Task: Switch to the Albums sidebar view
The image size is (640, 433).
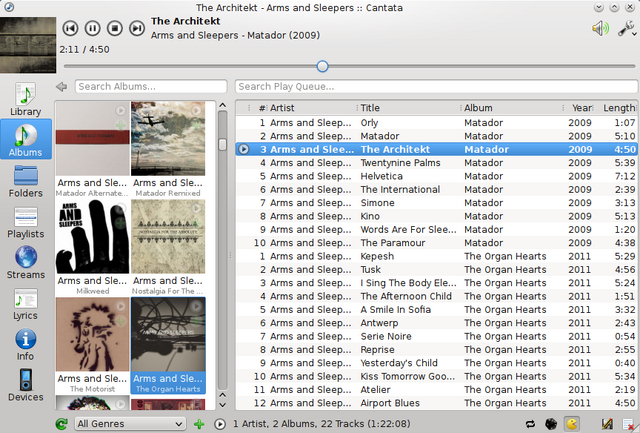Action: pyautogui.click(x=26, y=139)
